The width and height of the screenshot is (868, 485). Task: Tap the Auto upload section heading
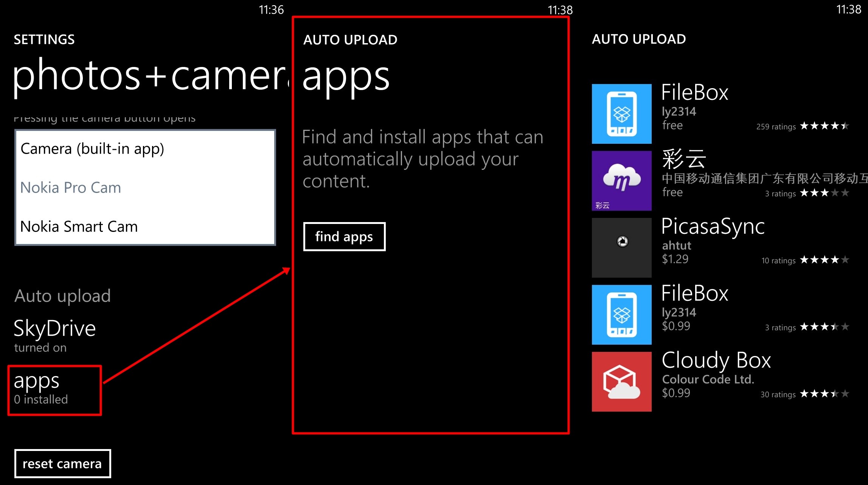click(62, 296)
